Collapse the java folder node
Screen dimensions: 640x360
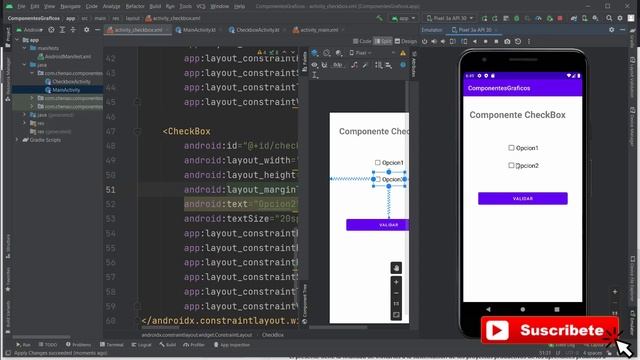click(24, 65)
